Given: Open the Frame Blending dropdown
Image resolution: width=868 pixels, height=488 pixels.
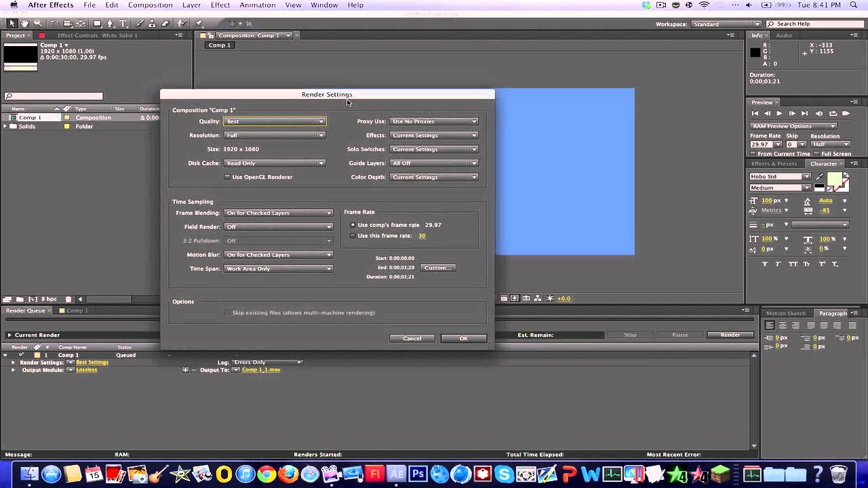Looking at the screenshot, I should pyautogui.click(x=279, y=213).
